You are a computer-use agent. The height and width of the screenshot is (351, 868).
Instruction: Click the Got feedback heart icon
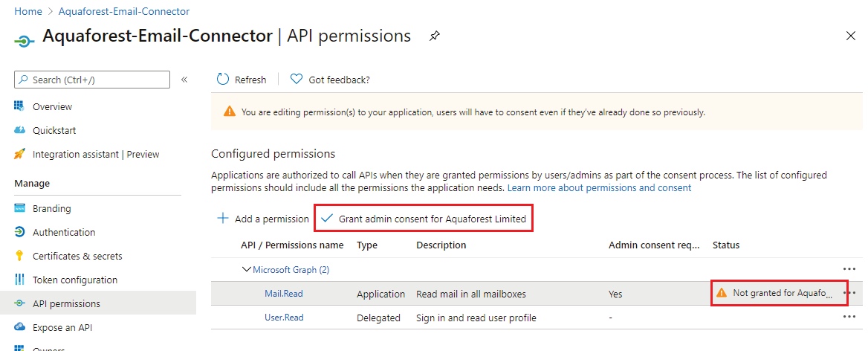coord(297,80)
